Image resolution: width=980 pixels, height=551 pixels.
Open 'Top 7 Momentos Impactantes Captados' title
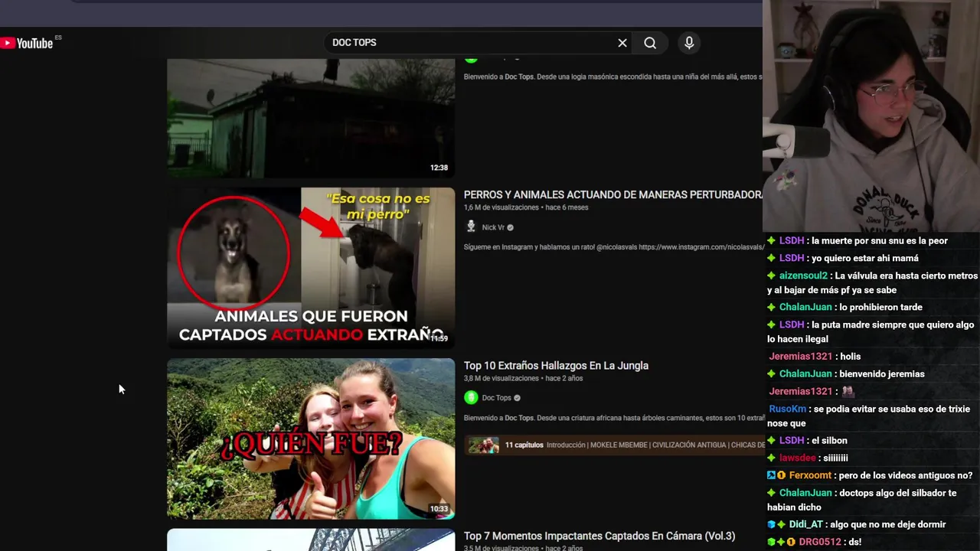599,536
